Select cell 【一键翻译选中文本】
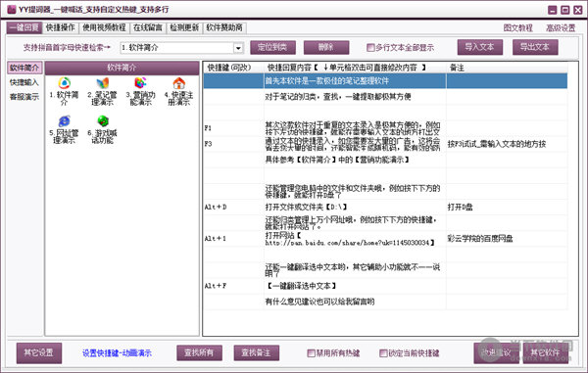 point(355,286)
